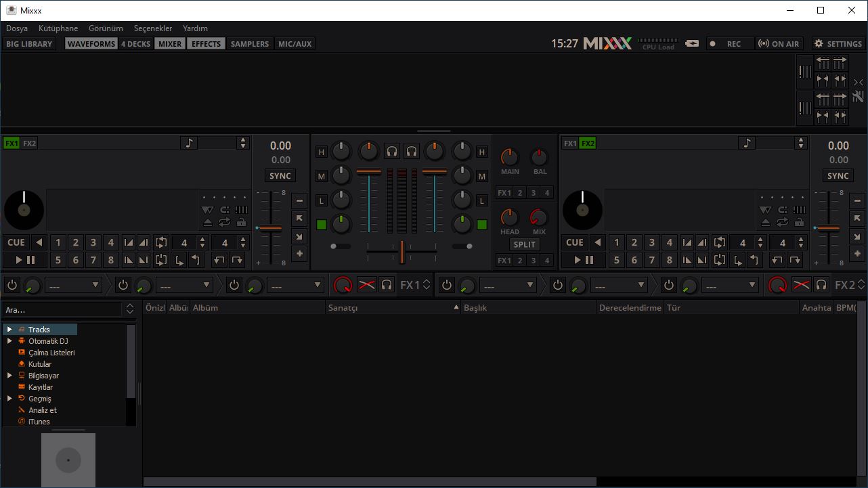Click left deck beatjump forward icon

[x=237, y=260]
